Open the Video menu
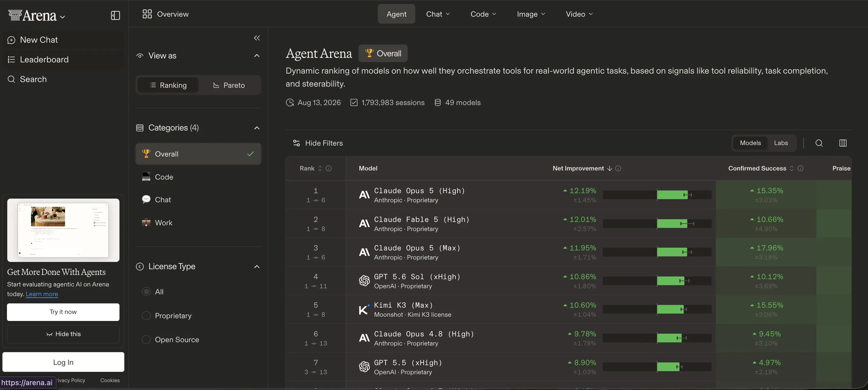The width and height of the screenshot is (868, 390). click(579, 14)
